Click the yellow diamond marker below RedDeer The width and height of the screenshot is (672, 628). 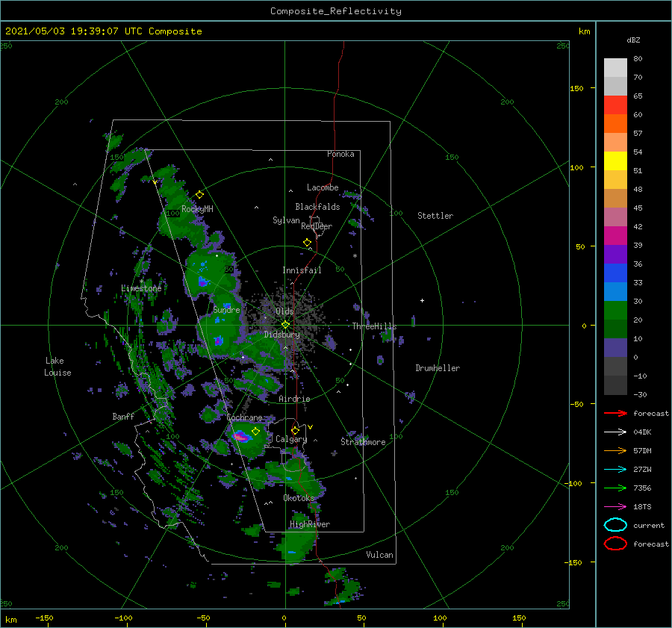pyautogui.click(x=307, y=243)
